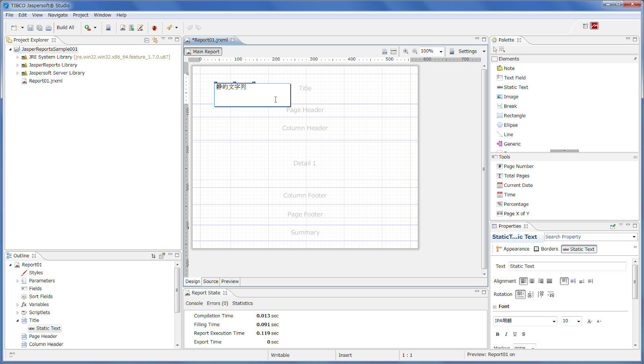
Task: Select the Generic palette element
Action: point(509,144)
